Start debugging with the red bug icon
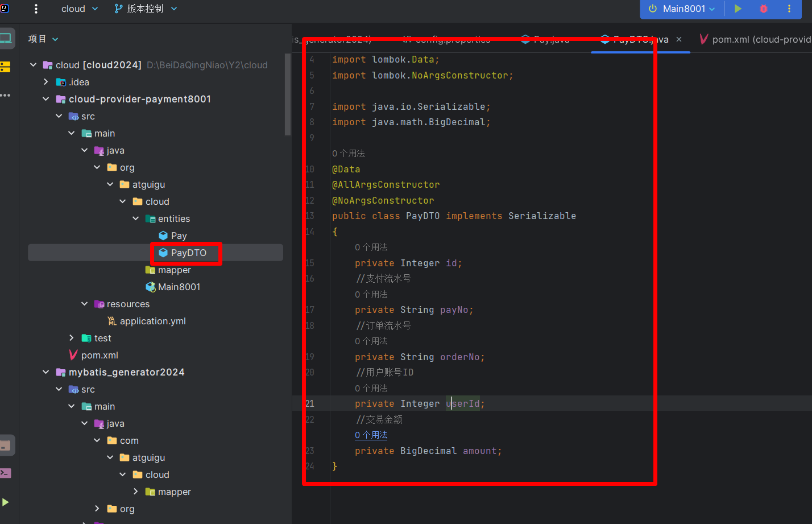The height and width of the screenshot is (524, 812). tap(764, 9)
